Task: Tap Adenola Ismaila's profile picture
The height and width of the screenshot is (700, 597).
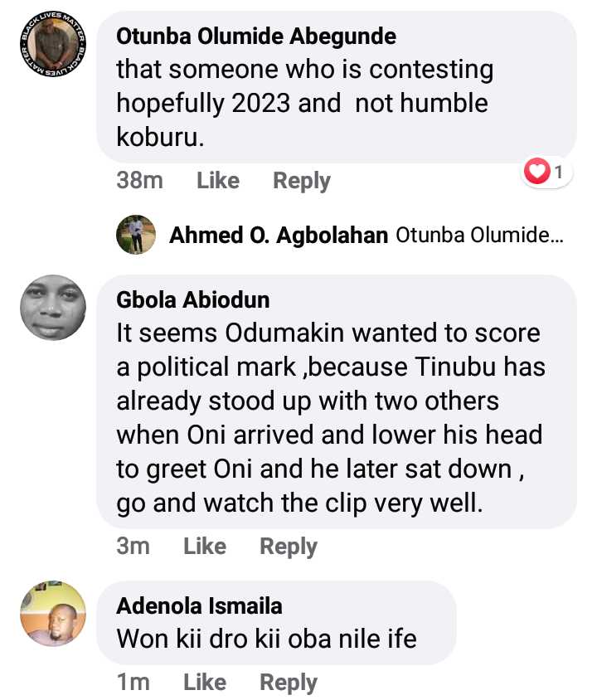Action: pyautogui.click(x=52, y=613)
